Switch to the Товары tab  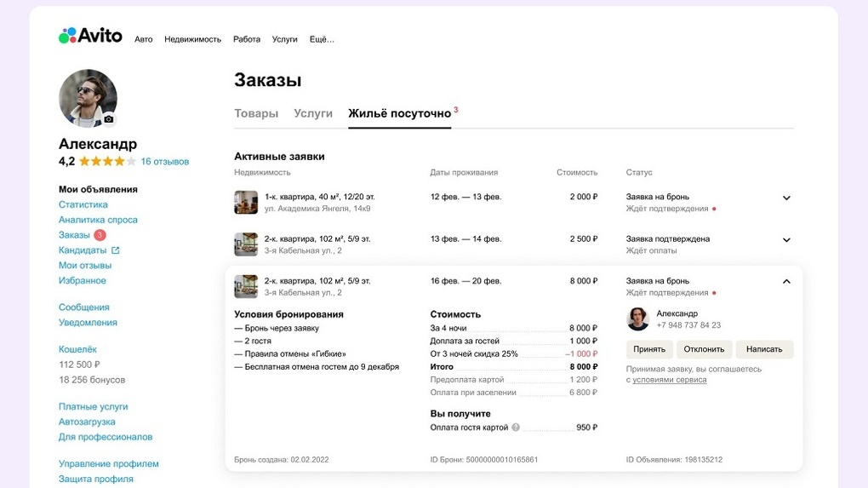[256, 113]
